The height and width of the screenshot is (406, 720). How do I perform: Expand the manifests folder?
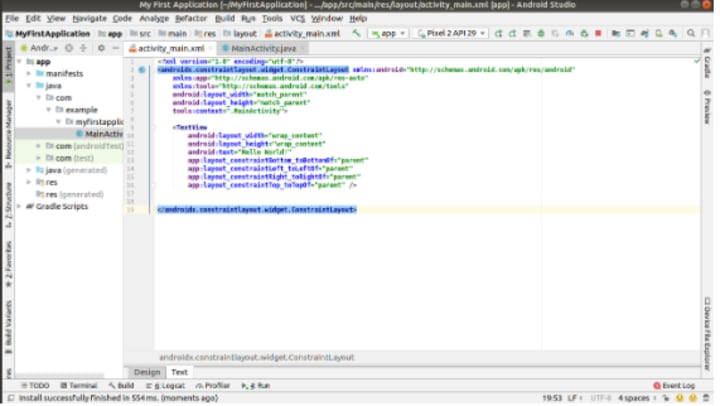point(29,73)
